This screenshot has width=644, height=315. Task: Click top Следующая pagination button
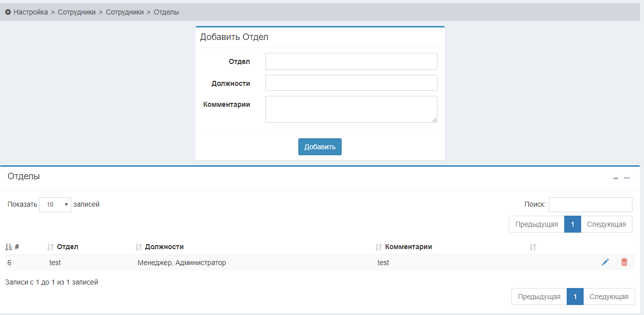tap(606, 224)
